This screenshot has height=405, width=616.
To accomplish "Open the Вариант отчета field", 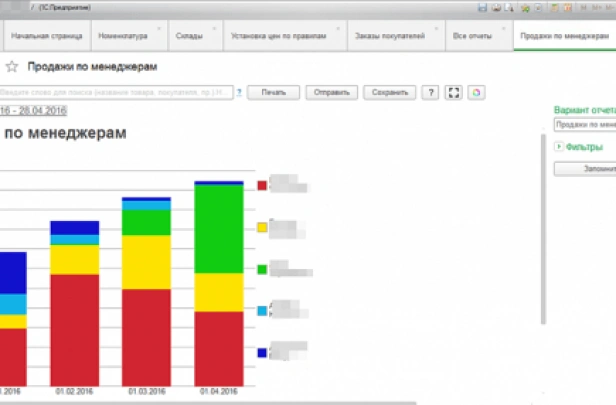I will point(584,125).
